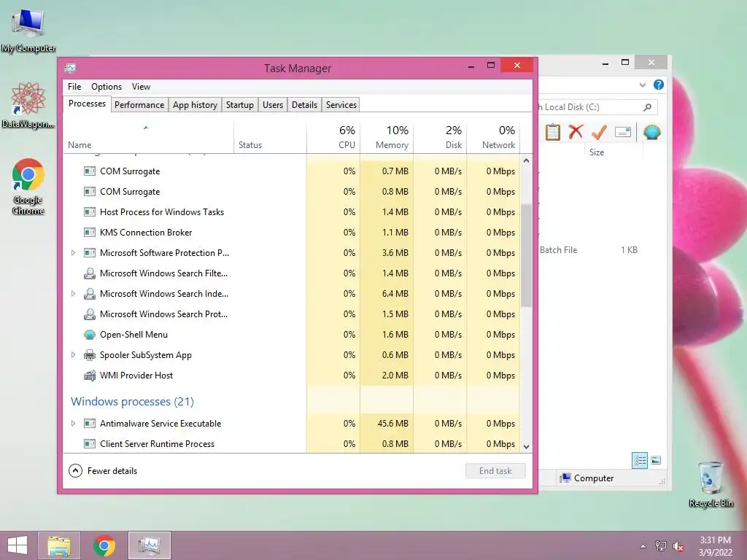Viewport: 747px width, 560px height.
Task: Sort processes by Name column
Action: [x=147, y=138]
